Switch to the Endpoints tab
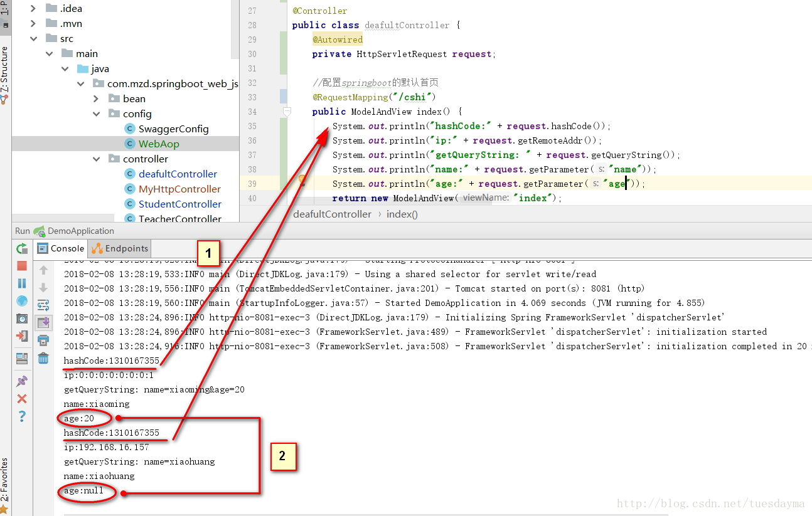The height and width of the screenshot is (516, 812). coord(120,248)
